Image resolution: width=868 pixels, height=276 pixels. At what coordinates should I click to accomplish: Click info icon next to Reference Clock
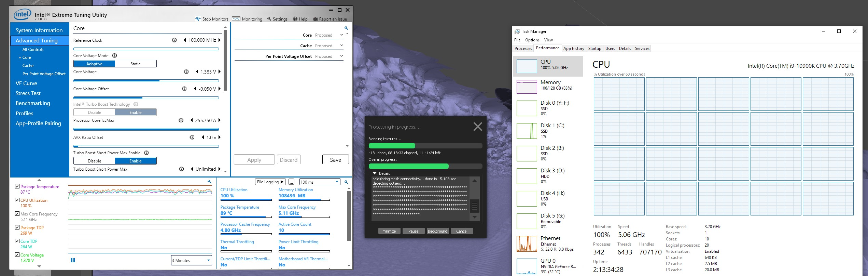[x=174, y=40]
